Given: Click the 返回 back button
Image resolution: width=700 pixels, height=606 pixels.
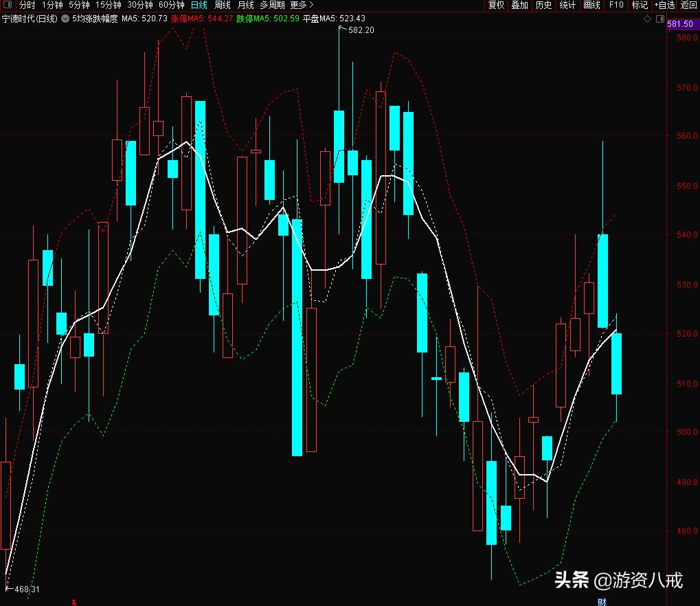Looking at the screenshot, I should click(x=689, y=5).
